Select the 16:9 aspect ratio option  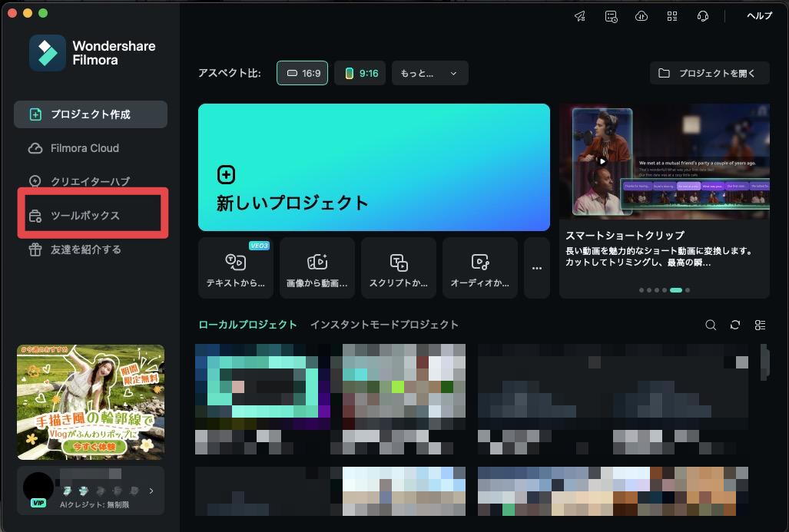(x=302, y=73)
